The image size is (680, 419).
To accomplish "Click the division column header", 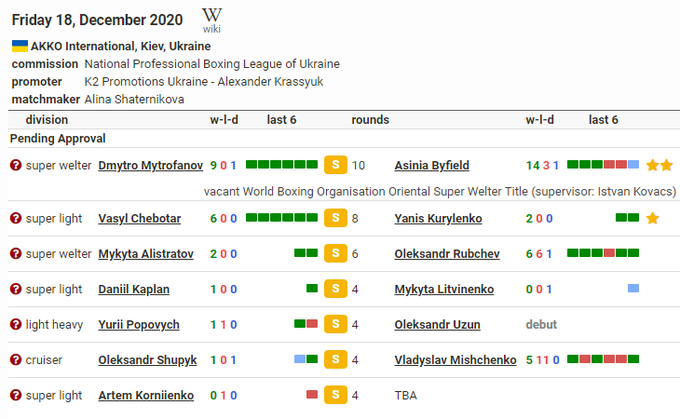I will pyautogui.click(x=47, y=120).
